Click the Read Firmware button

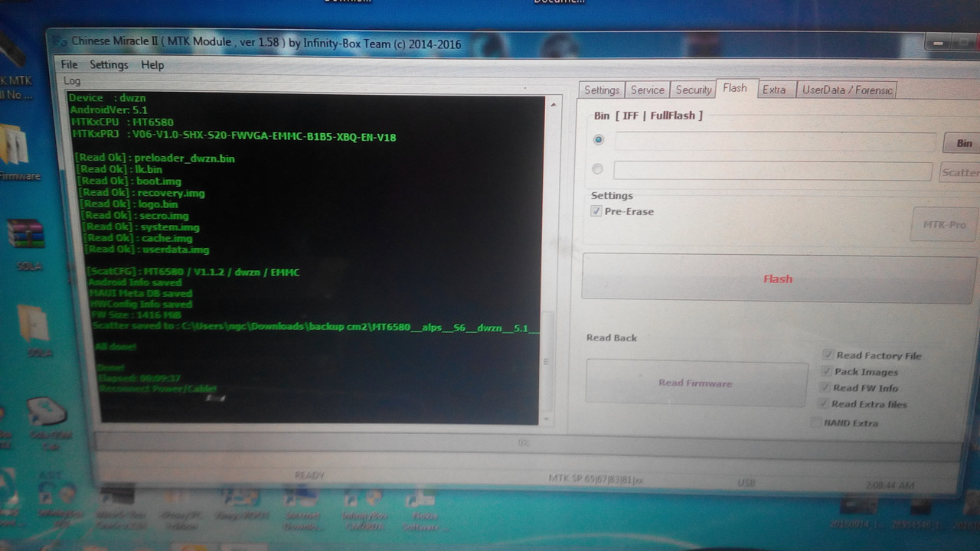(x=696, y=383)
